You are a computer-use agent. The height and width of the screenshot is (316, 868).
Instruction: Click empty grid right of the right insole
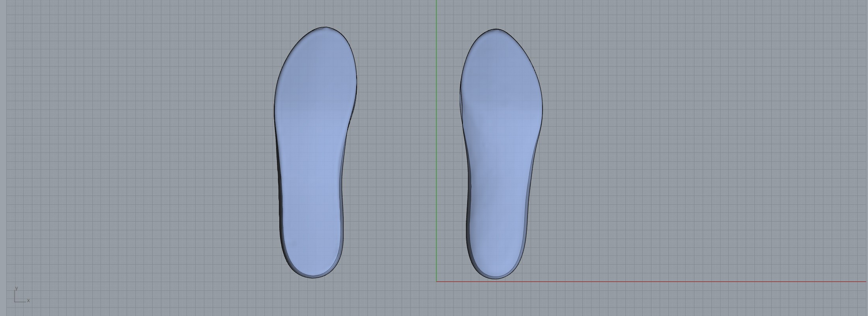click(x=690, y=158)
